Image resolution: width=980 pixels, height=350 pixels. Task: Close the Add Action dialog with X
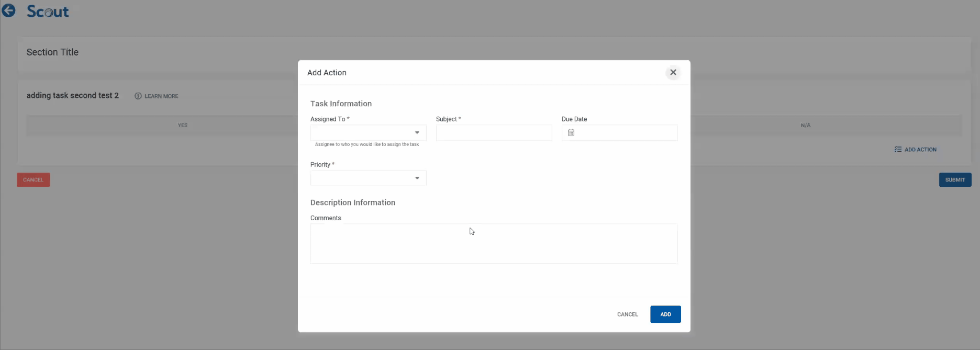coord(673,73)
